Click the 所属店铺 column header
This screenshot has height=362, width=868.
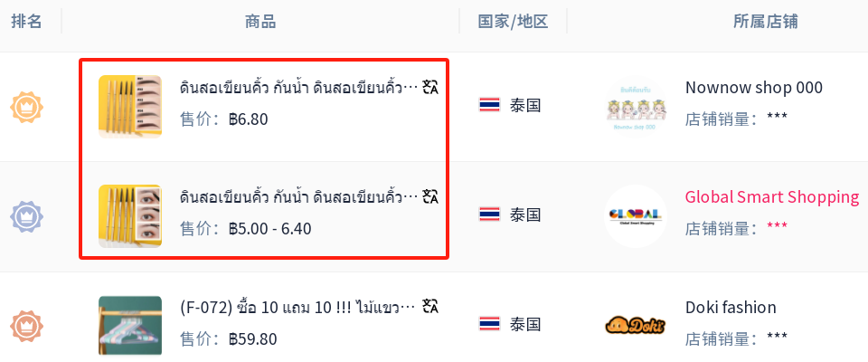(x=766, y=22)
